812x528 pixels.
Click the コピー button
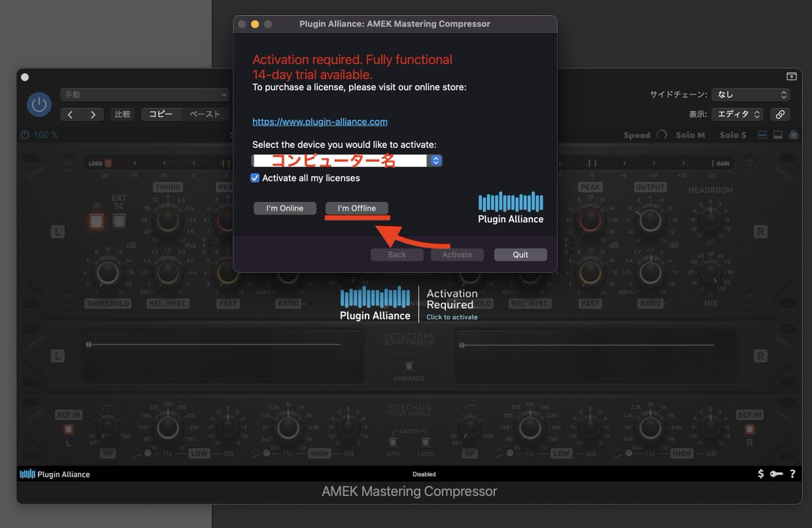point(161,114)
